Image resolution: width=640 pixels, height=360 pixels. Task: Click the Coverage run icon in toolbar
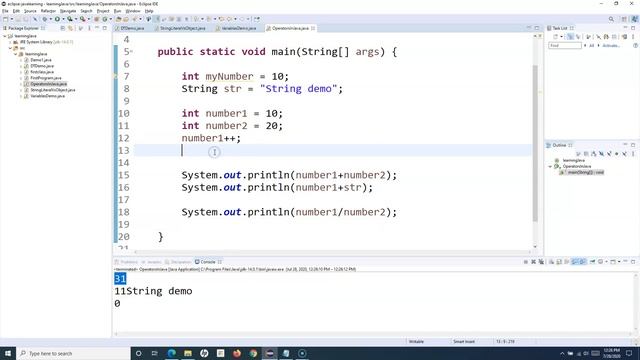click(70, 19)
